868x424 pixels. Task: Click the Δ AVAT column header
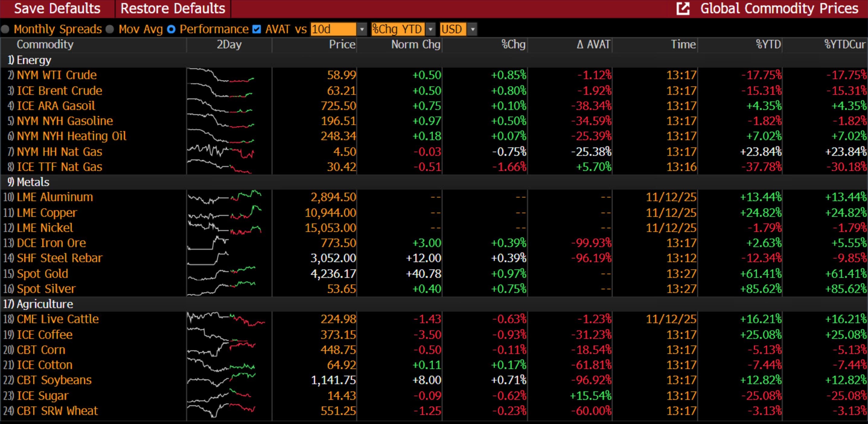(x=593, y=44)
